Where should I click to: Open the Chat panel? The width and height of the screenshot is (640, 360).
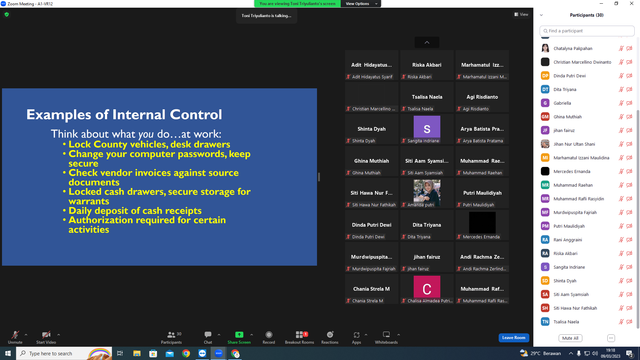tap(208, 337)
